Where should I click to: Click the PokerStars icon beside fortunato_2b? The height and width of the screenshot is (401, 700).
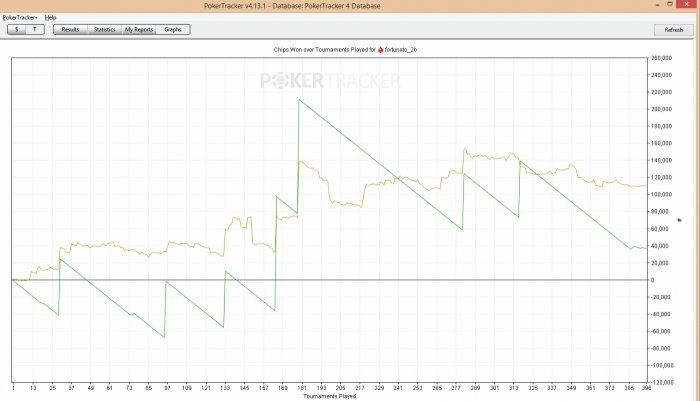pyautogui.click(x=380, y=50)
